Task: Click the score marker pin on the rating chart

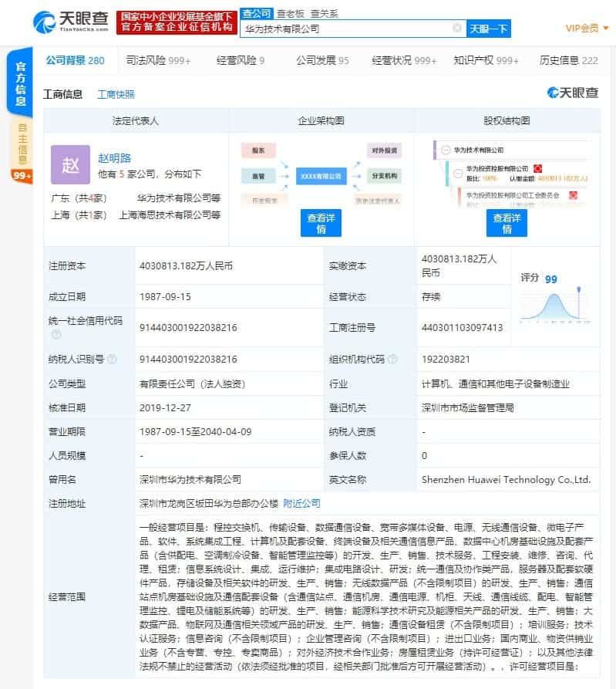Action: coord(579,289)
